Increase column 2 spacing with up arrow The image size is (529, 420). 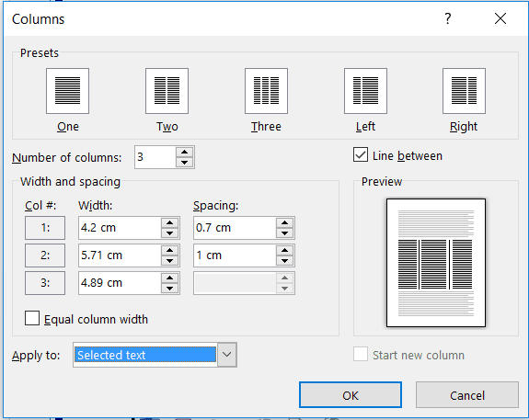pos(285,251)
